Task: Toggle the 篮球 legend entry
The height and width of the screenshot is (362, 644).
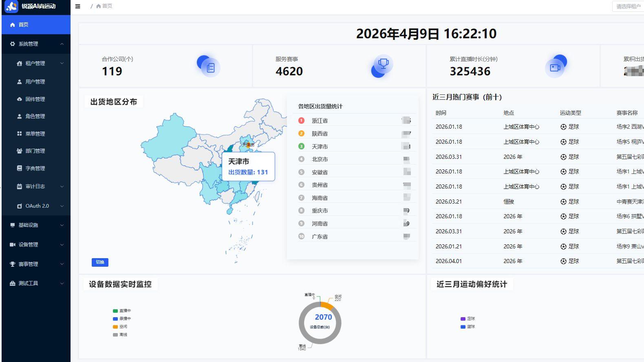Action: (x=468, y=327)
